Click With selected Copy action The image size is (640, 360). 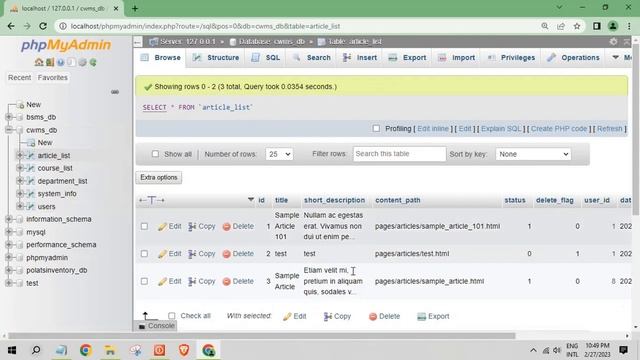point(337,316)
